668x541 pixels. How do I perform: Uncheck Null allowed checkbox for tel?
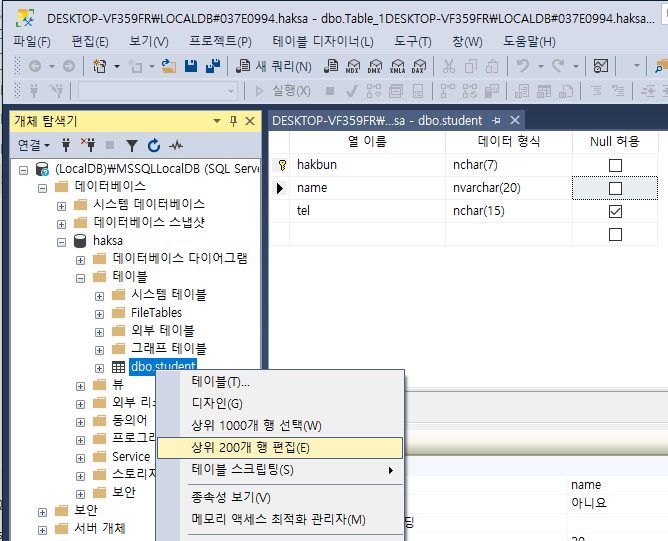pyautogui.click(x=615, y=211)
